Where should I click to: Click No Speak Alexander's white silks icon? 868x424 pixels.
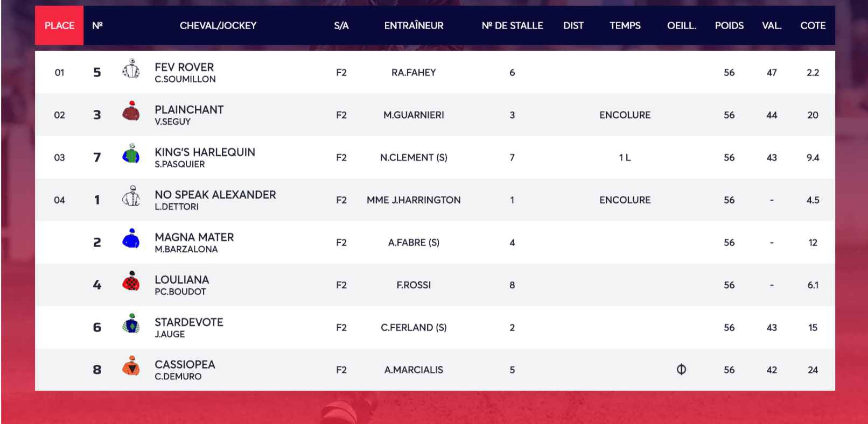click(x=131, y=196)
